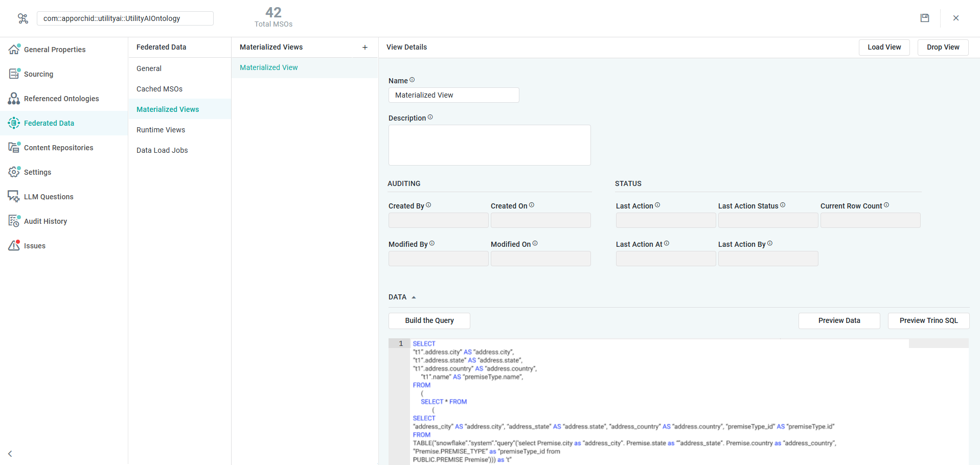This screenshot has height=465, width=980.
Task: Click the info icon next to Name
Action: tap(412, 80)
